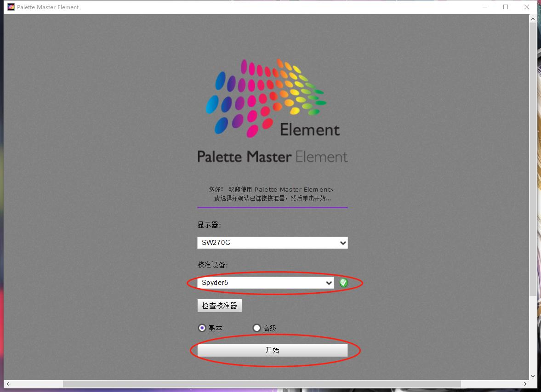Select the 基本 radio button
541x392 pixels.
coord(202,328)
